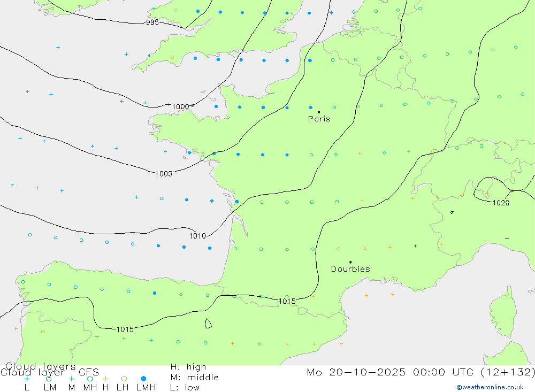Click the orange circle LH legend symbol
This screenshot has width=535, height=392.
[x=124, y=379]
